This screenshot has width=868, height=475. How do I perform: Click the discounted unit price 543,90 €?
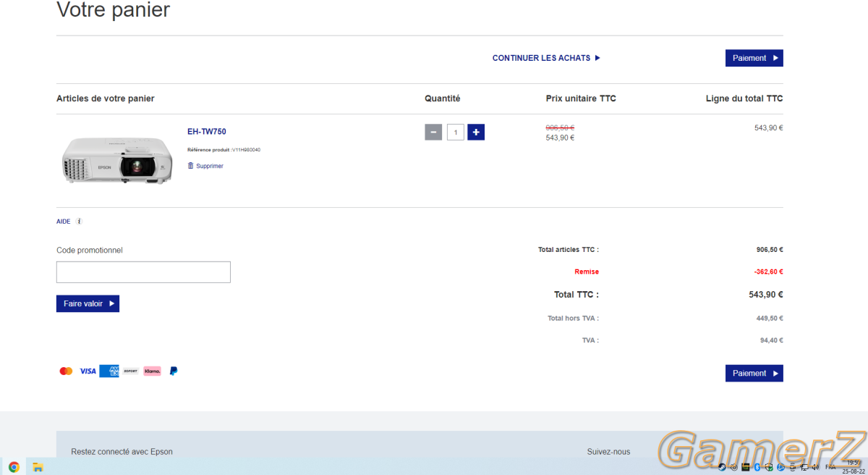tap(560, 138)
